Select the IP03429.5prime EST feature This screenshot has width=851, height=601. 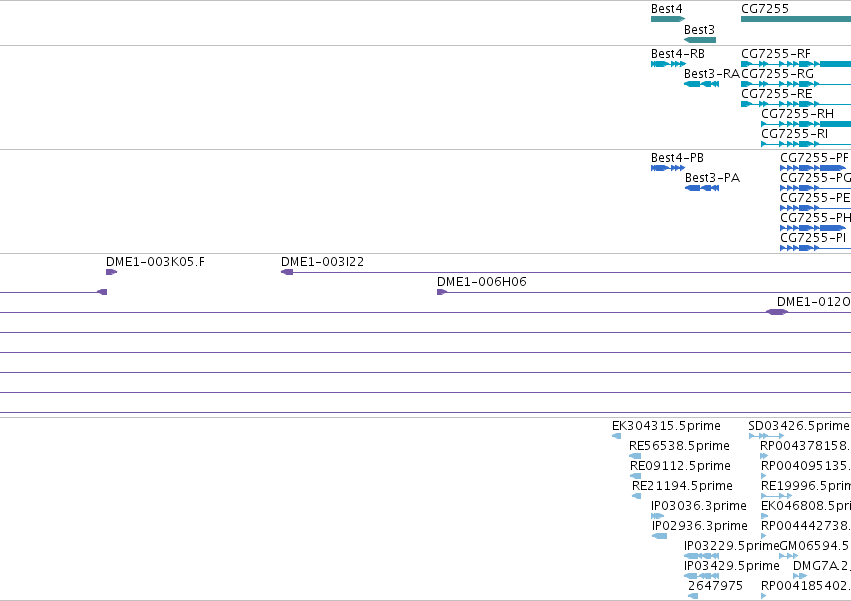[701, 576]
